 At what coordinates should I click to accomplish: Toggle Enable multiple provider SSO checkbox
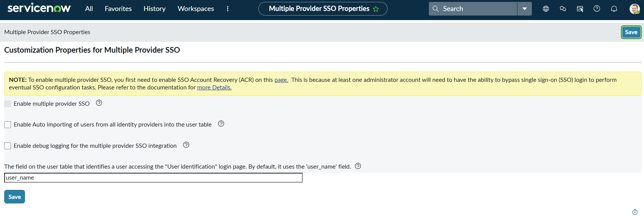point(8,104)
